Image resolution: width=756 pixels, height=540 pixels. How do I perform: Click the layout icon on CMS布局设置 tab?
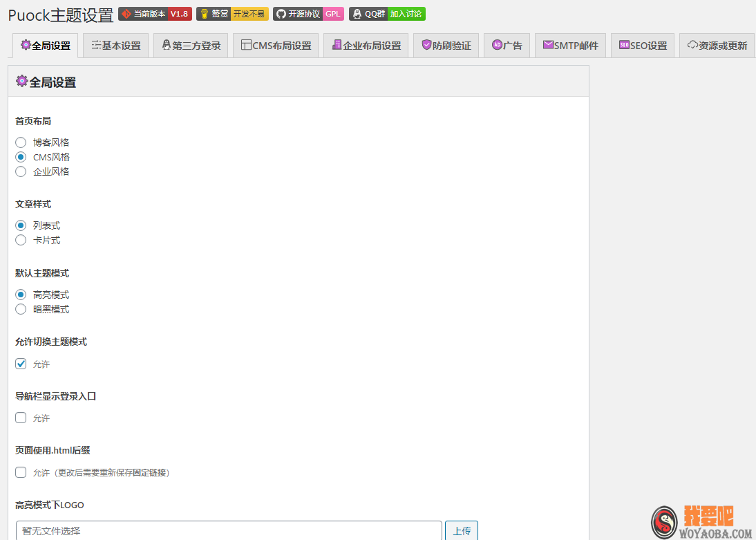click(x=246, y=45)
